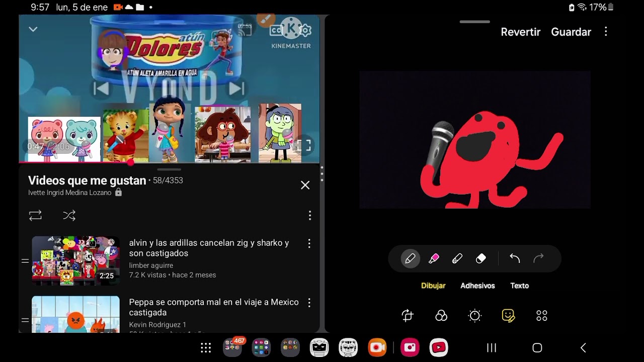The width and height of the screenshot is (644, 362).
Task: Redo the drawing stroke
Action: coord(538,258)
